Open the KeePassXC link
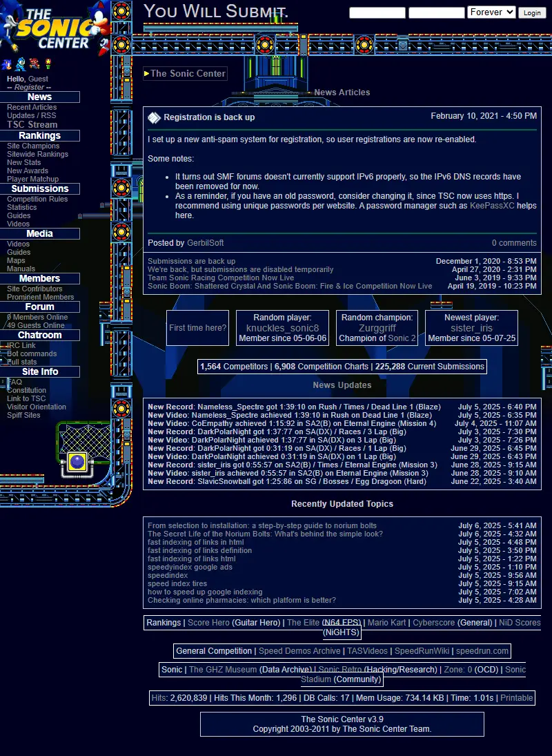 [492, 205]
